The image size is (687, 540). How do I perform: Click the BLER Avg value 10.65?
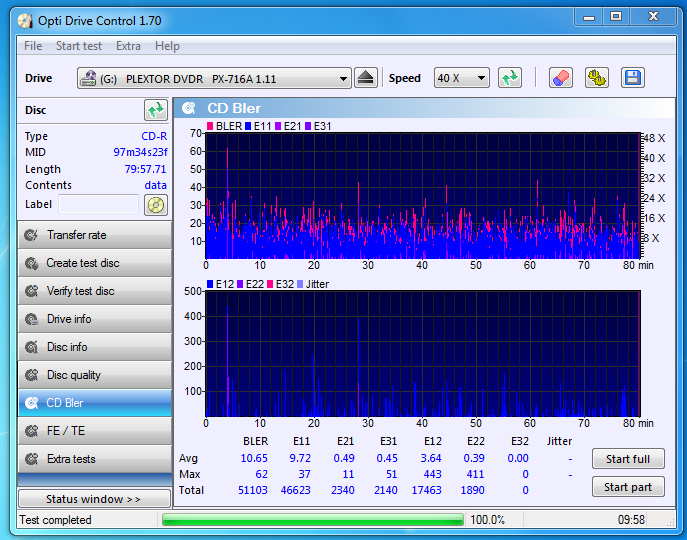[254, 458]
